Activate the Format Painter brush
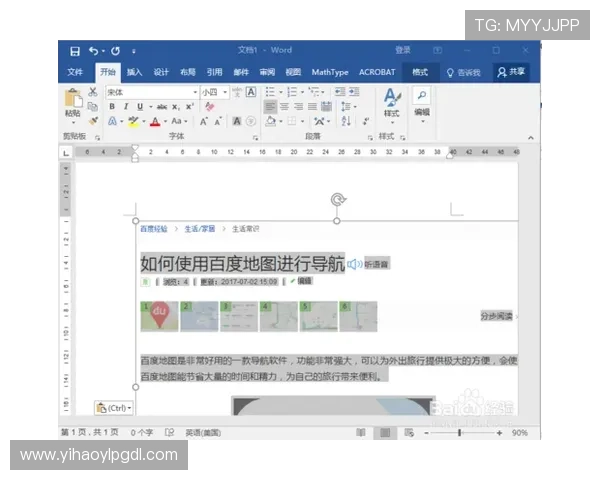Screen dimensions: 600x480 coord(93,121)
